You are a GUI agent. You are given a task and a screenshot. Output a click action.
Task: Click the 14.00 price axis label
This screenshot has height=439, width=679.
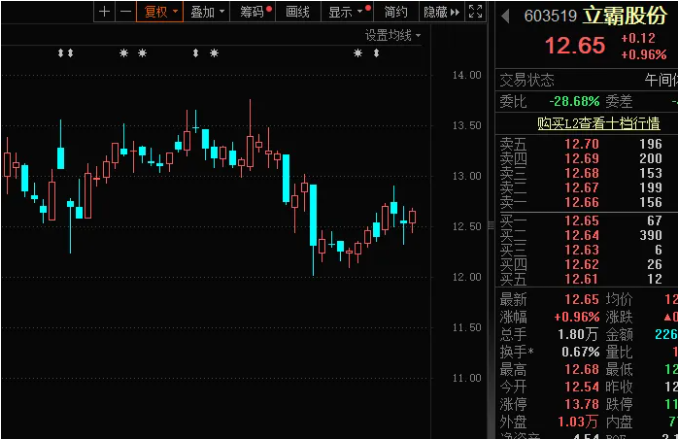(x=467, y=75)
